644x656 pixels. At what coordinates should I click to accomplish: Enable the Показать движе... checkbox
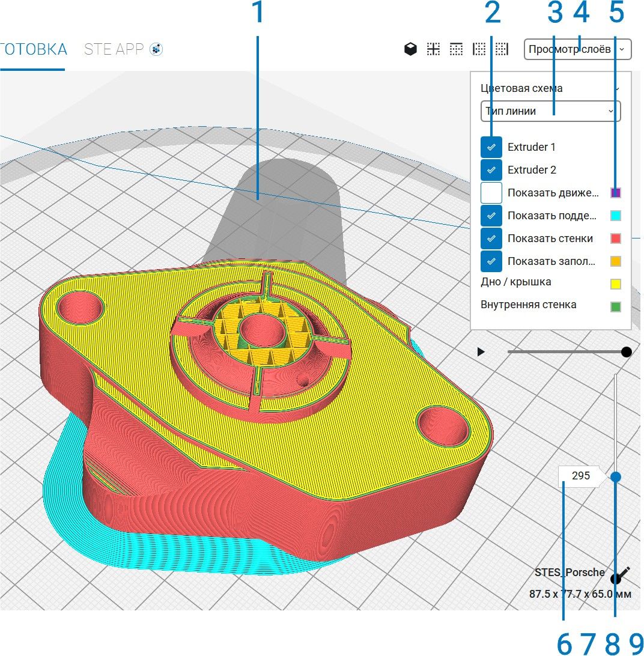[x=491, y=193]
